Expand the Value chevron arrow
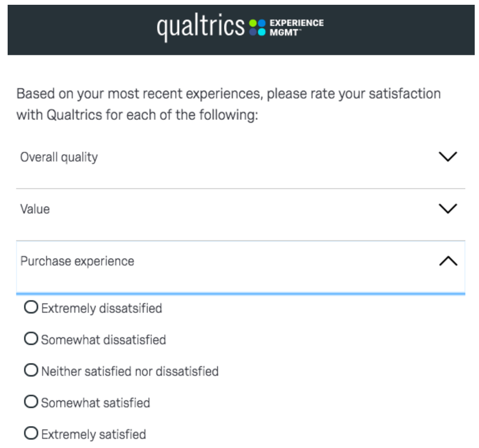The image size is (479, 448). 447,209
